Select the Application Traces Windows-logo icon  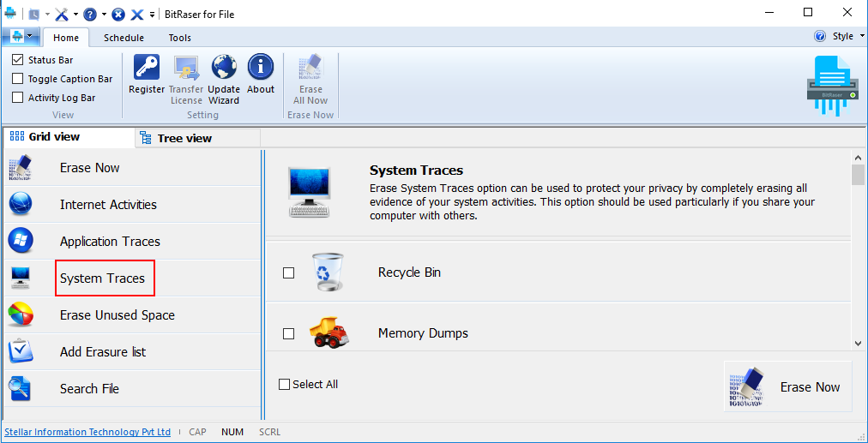point(21,241)
